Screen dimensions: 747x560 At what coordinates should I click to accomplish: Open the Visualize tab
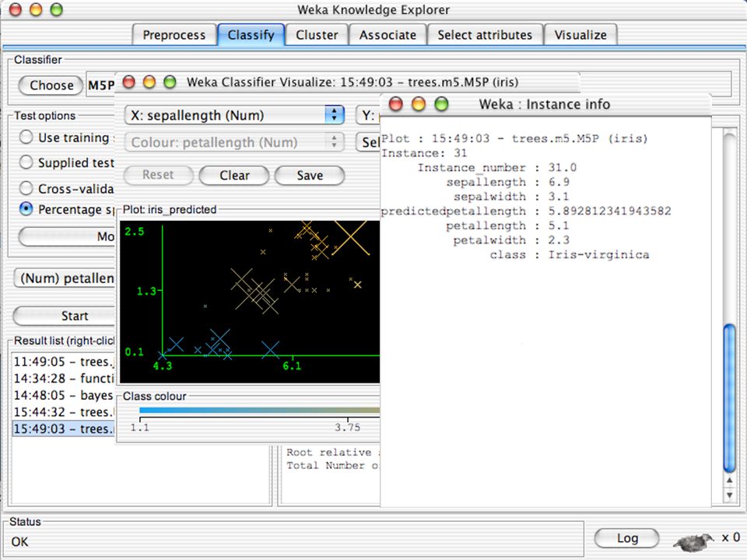click(x=580, y=35)
